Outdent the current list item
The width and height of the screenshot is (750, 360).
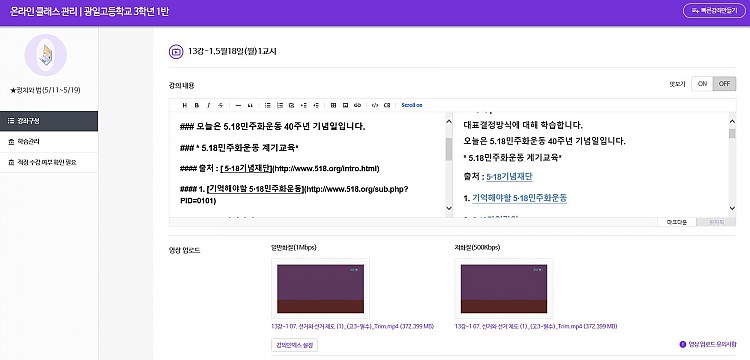point(316,105)
